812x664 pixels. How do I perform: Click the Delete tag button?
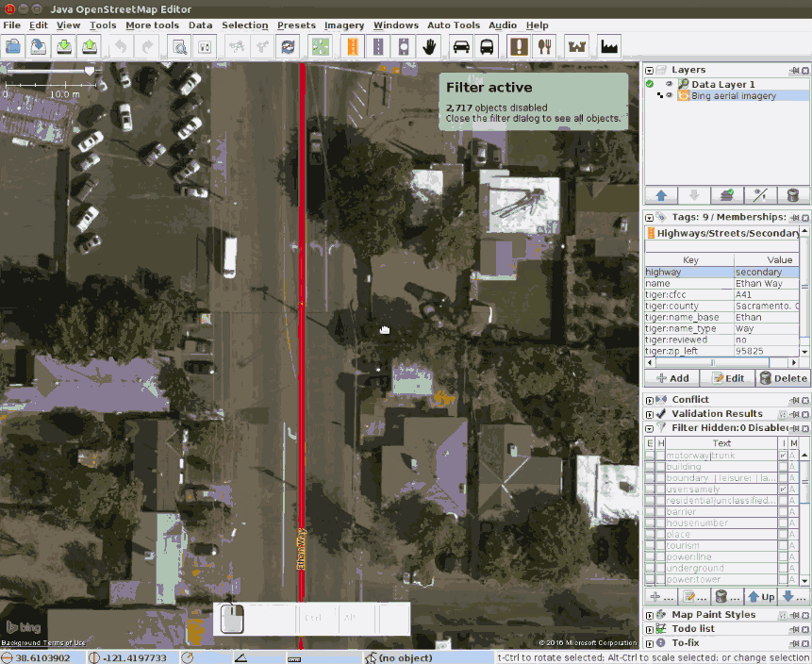[x=782, y=378]
